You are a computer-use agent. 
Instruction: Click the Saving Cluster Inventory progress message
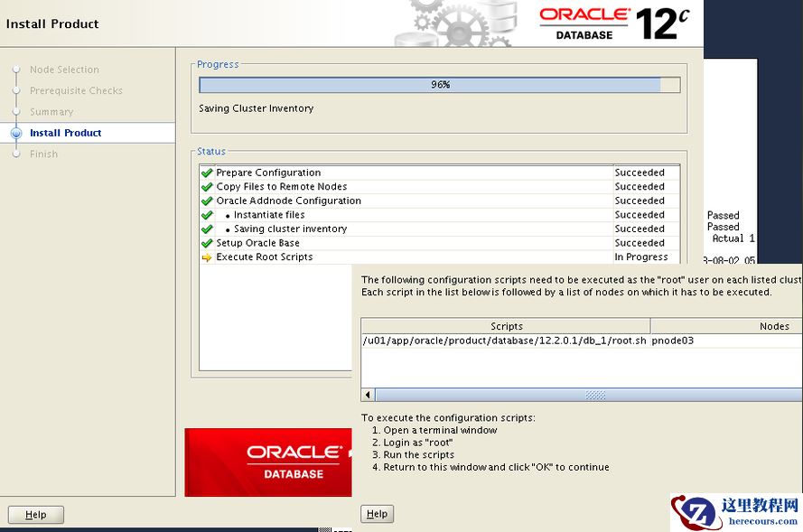(x=256, y=108)
